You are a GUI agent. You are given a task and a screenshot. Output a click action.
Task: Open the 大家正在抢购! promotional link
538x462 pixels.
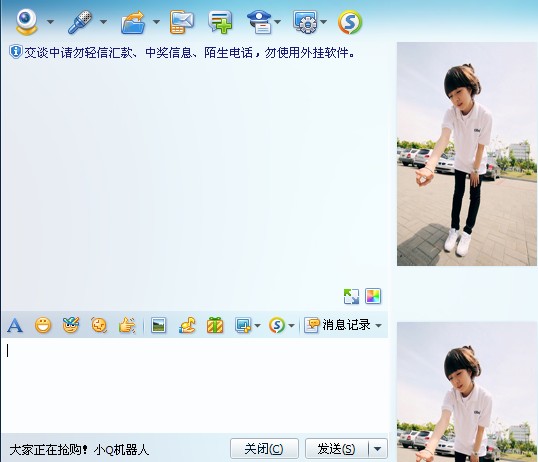(x=48, y=449)
